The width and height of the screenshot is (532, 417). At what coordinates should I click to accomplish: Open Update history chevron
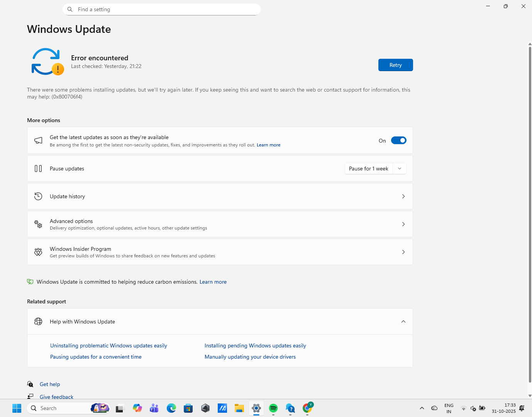coord(403,196)
